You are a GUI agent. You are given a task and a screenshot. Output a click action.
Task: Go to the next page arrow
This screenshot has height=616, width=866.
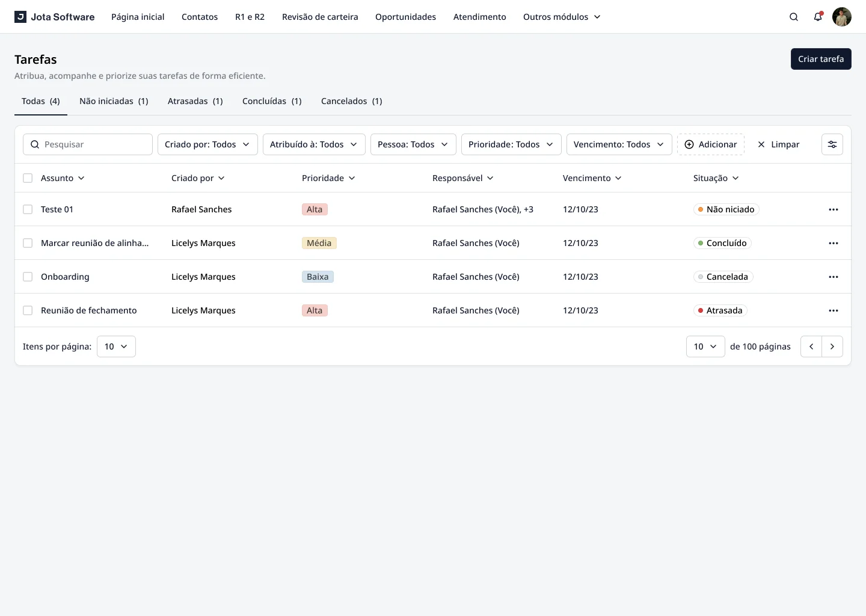pyautogui.click(x=832, y=346)
